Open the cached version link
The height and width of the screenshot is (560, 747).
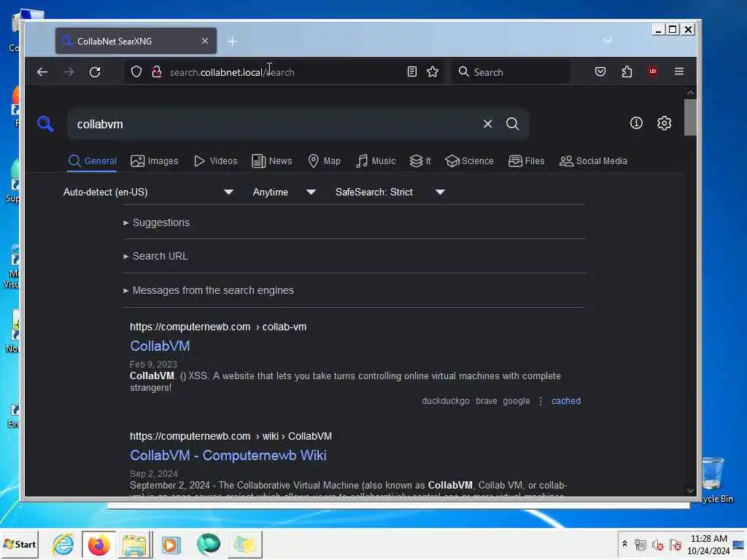tap(566, 401)
